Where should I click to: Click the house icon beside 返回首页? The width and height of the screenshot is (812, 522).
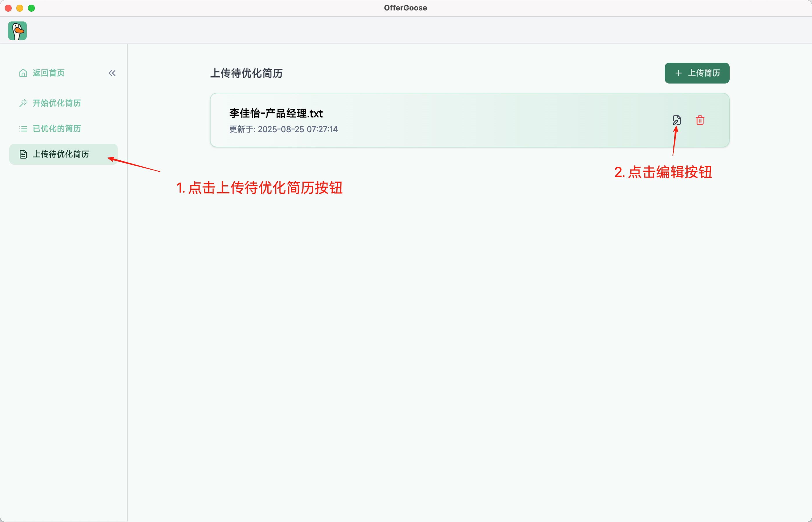[x=23, y=73]
